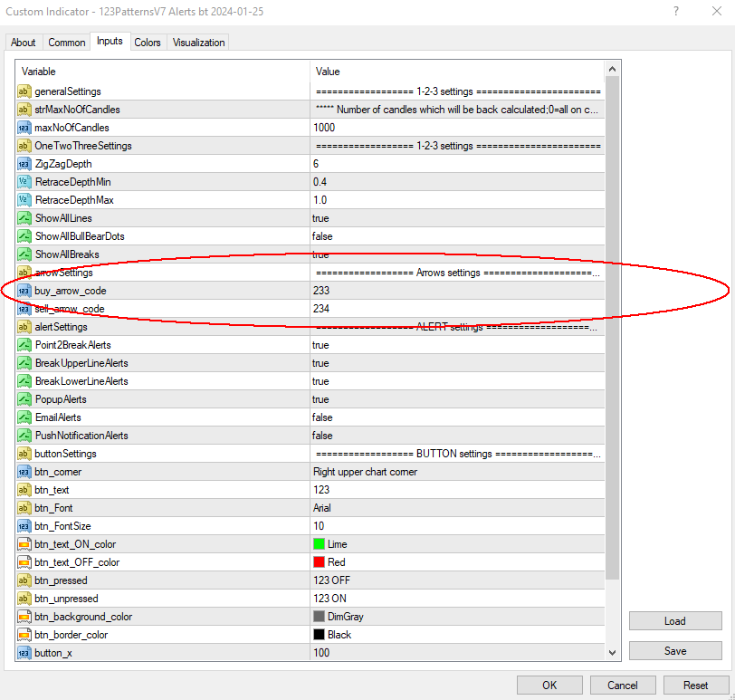Click the bool icon beside BreakUpperLineAlerts
Screen dimensions: 735x700
click(x=24, y=363)
